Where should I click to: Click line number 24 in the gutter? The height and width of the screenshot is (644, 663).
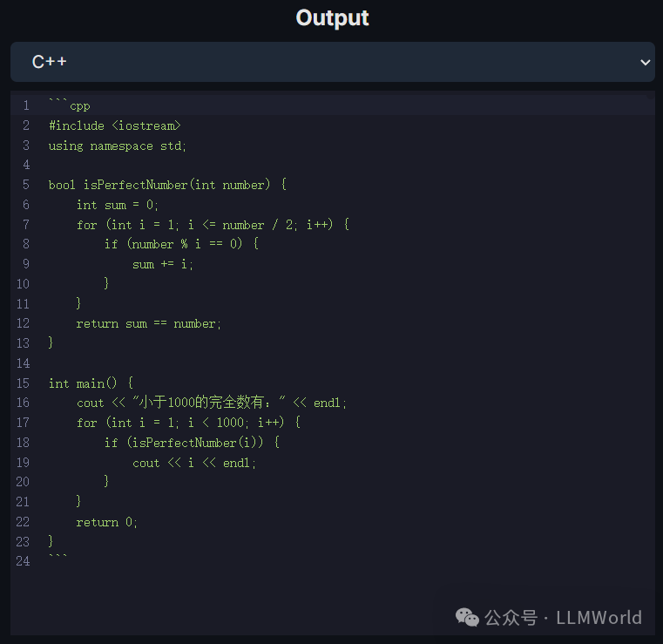point(23,561)
